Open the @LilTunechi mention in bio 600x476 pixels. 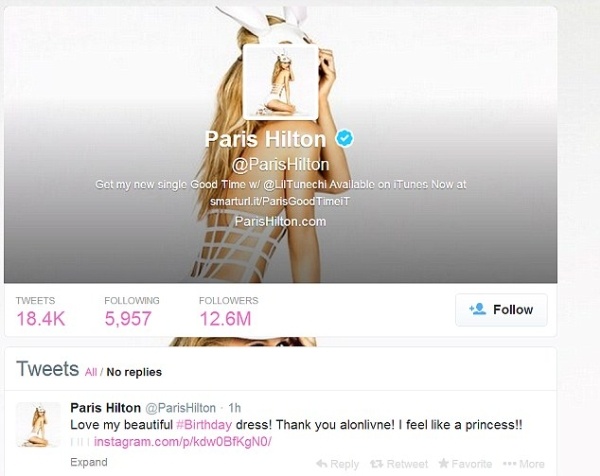[295, 184]
